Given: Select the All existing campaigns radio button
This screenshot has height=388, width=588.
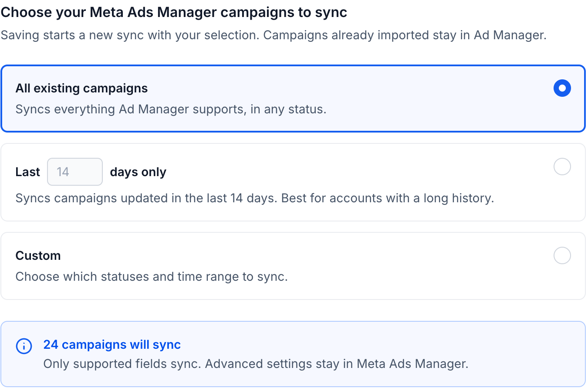Looking at the screenshot, I should tap(562, 88).
